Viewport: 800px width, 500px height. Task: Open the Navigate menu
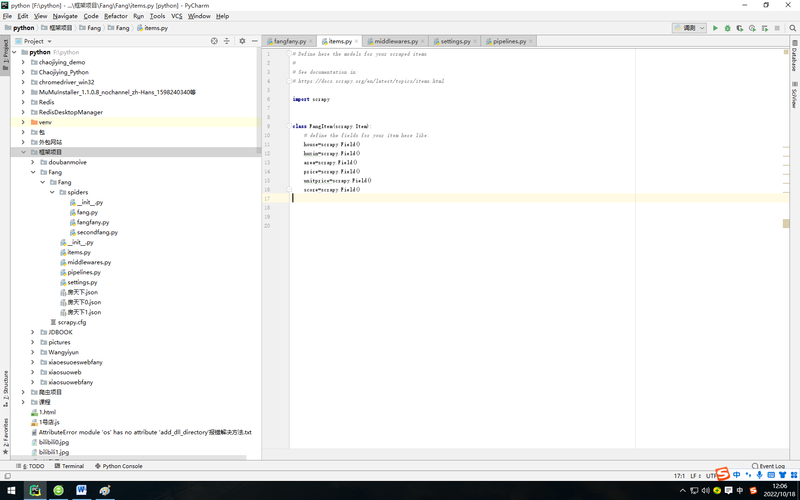pyautogui.click(x=65, y=16)
